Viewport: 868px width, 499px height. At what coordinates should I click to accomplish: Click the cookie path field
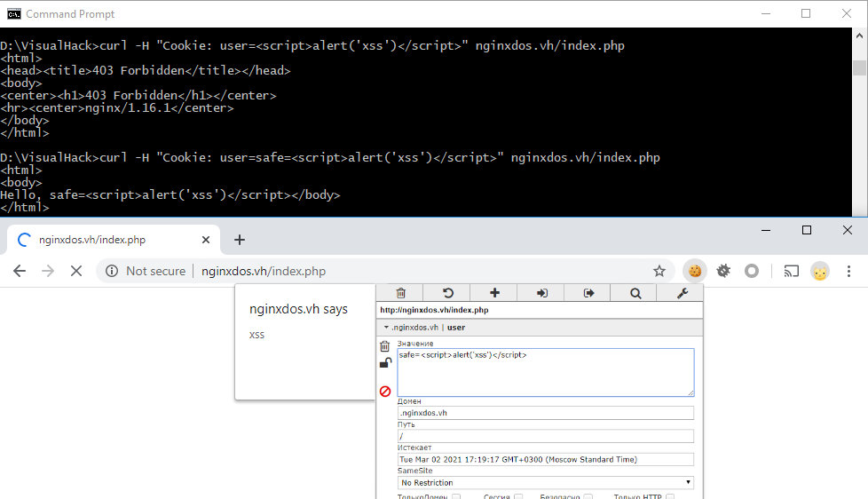(545, 436)
